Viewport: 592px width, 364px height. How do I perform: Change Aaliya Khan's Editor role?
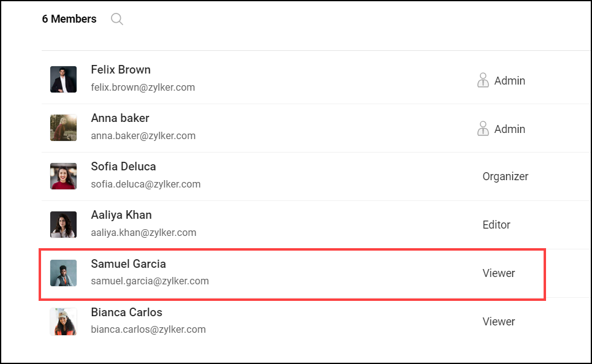click(x=496, y=225)
